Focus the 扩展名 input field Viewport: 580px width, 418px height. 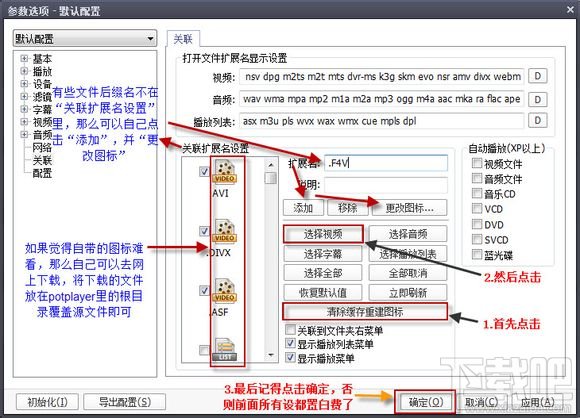[386, 163]
